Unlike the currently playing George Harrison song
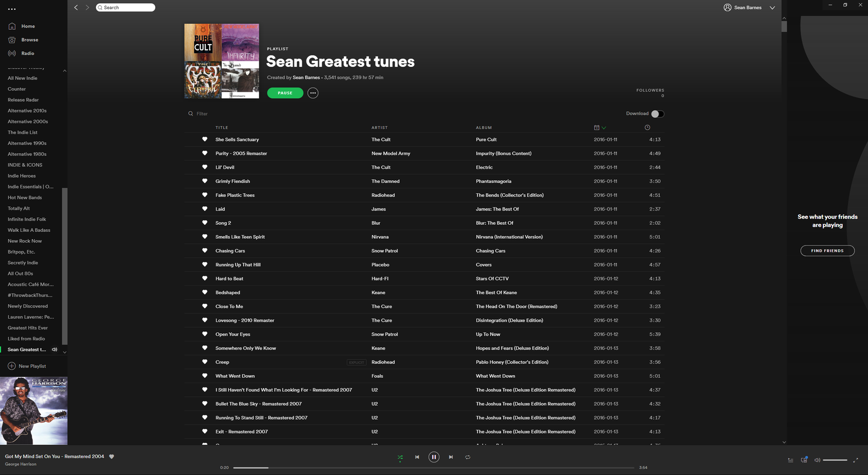This screenshot has height=475, width=868. (x=112, y=457)
